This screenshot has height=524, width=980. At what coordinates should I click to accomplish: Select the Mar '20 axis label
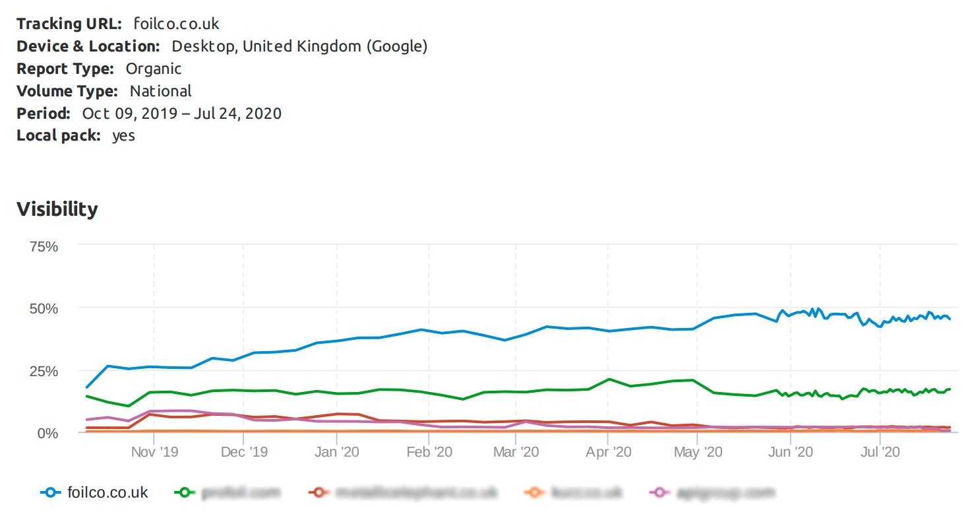tap(516, 452)
